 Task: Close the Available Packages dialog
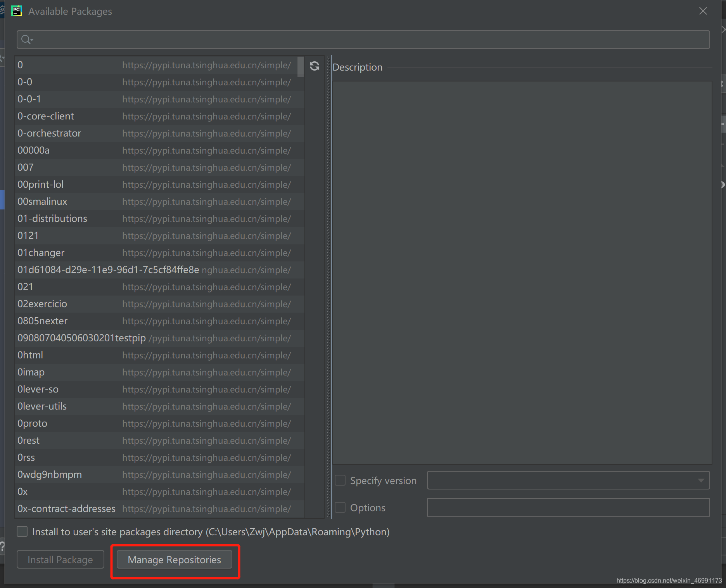pyautogui.click(x=703, y=11)
